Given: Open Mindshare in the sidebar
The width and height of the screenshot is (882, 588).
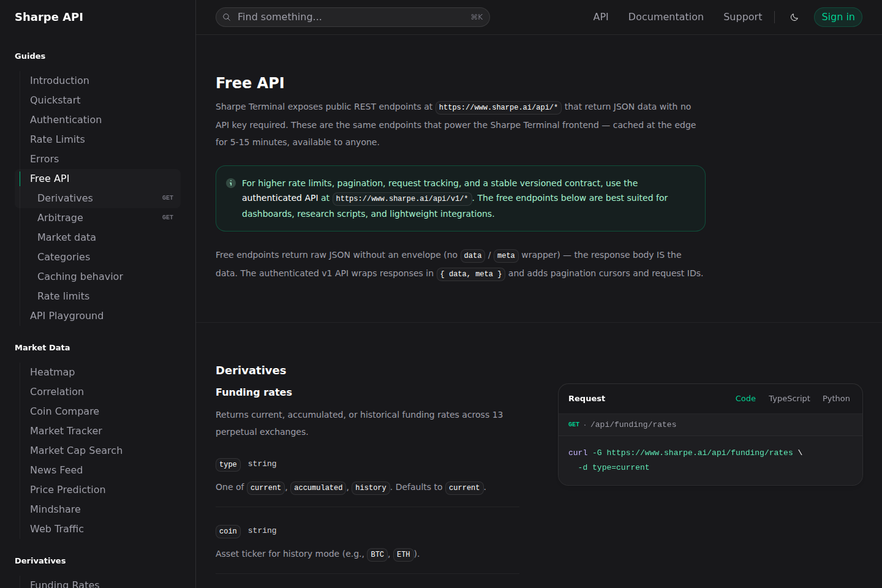Looking at the screenshot, I should coord(55,509).
